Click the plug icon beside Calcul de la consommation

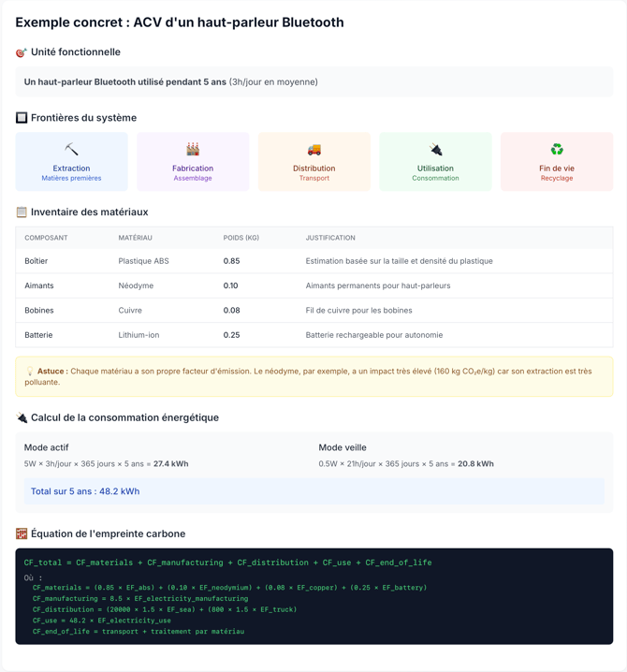click(22, 417)
